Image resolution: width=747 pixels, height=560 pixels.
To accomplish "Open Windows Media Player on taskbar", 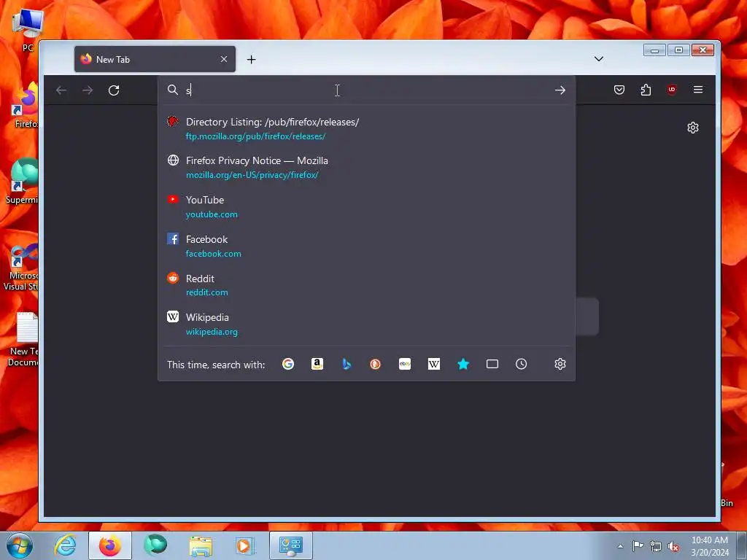I will [245, 545].
